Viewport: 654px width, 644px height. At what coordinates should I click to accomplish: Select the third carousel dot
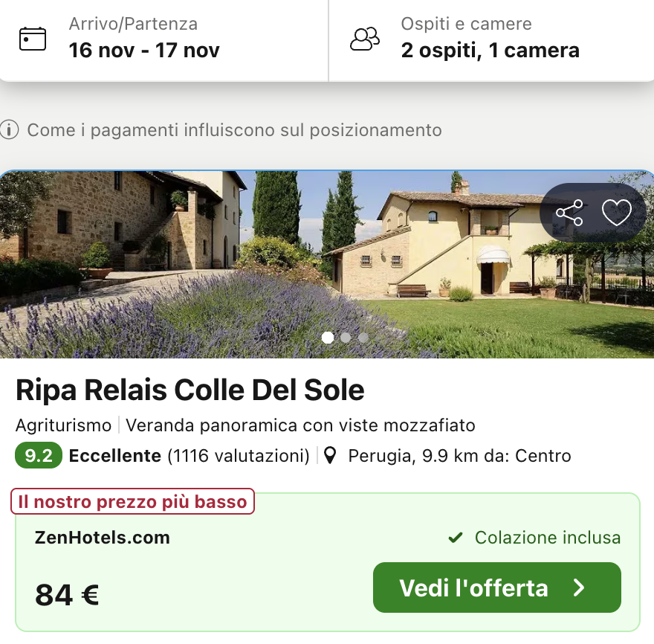[x=363, y=338]
